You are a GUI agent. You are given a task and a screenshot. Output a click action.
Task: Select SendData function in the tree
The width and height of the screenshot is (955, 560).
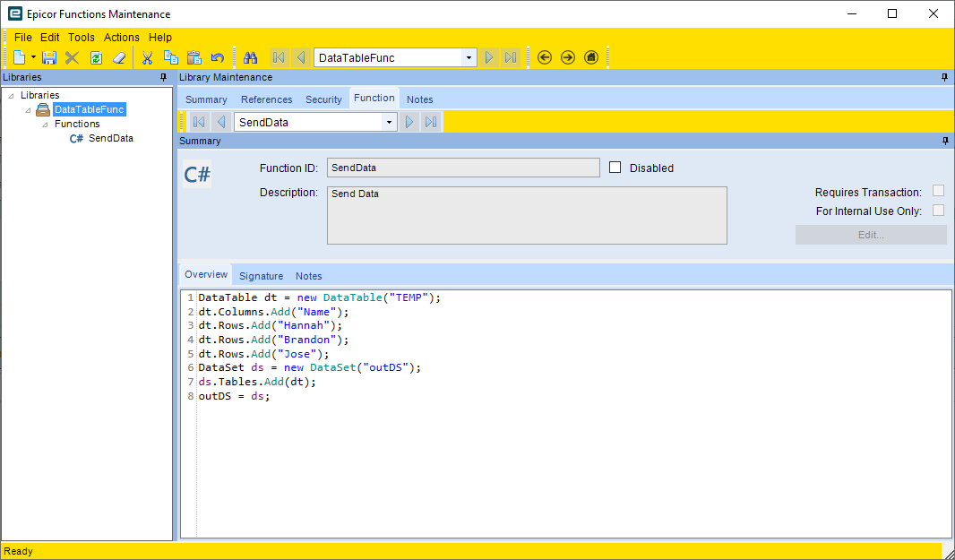[x=111, y=138]
